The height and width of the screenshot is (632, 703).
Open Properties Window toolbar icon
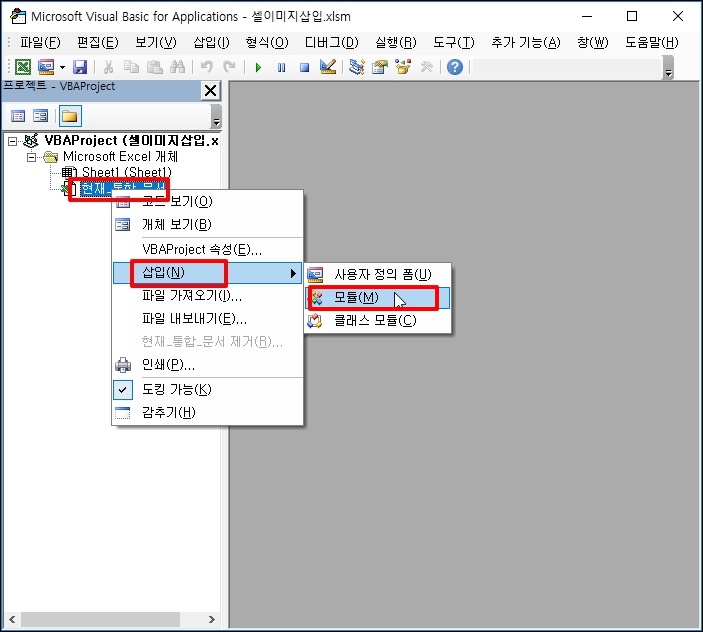380,67
